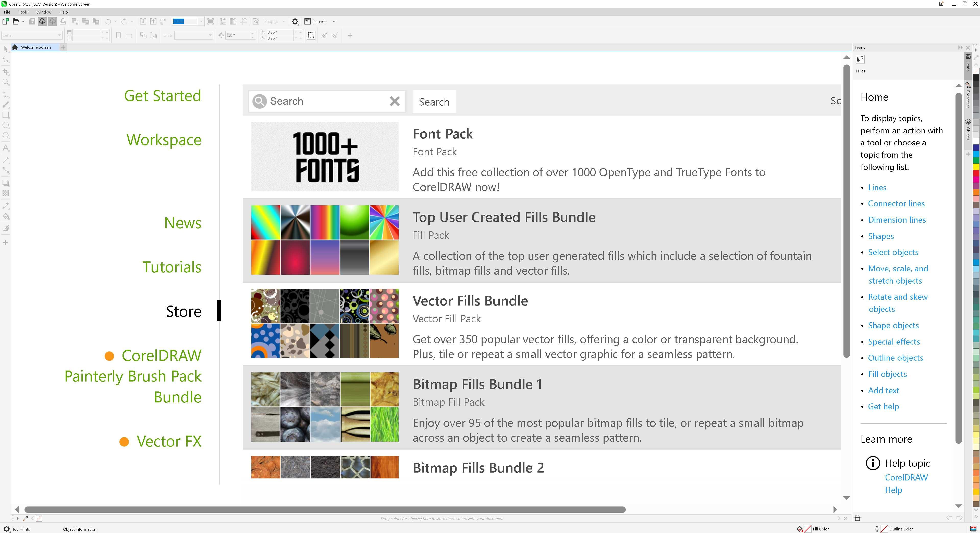Create a new document with toolbar icon
Screen dimensions: 980x533
6,22
